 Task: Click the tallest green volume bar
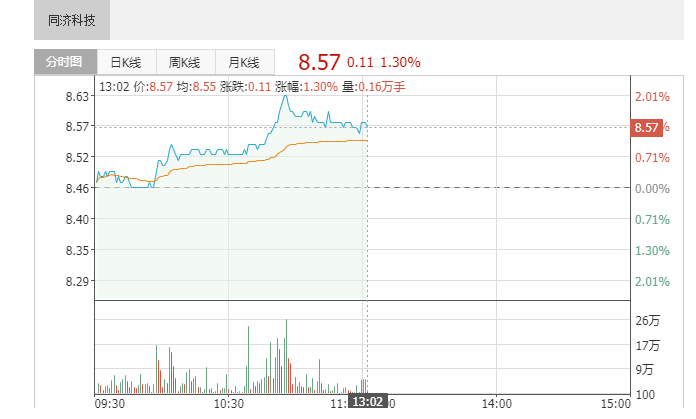click(286, 356)
